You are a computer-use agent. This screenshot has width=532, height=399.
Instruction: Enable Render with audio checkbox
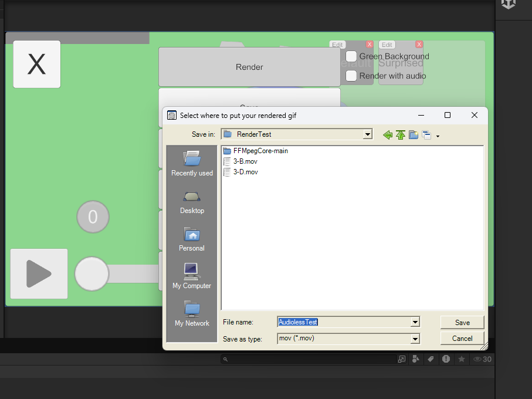point(351,76)
